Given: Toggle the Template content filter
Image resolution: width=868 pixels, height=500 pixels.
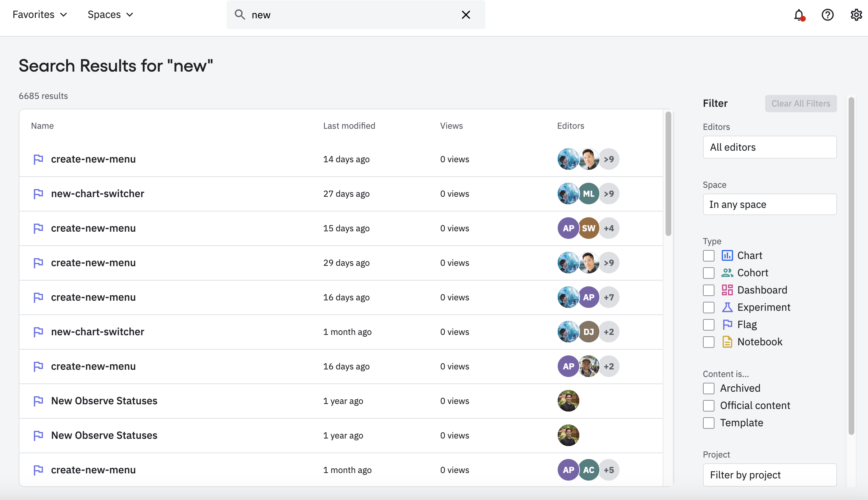Looking at the screenshot, I should click(x=709, y=422).
